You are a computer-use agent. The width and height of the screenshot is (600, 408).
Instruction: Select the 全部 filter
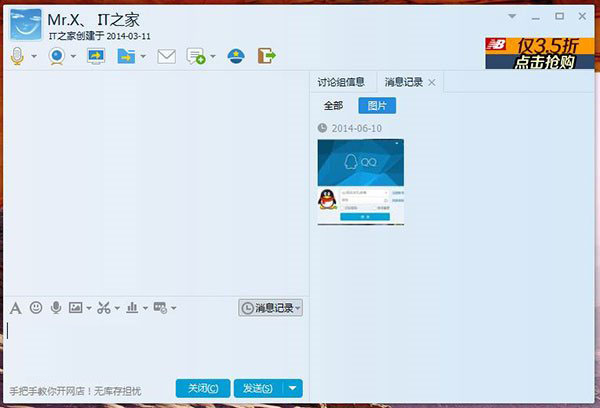pyautogui.click(x=333, y=106)
